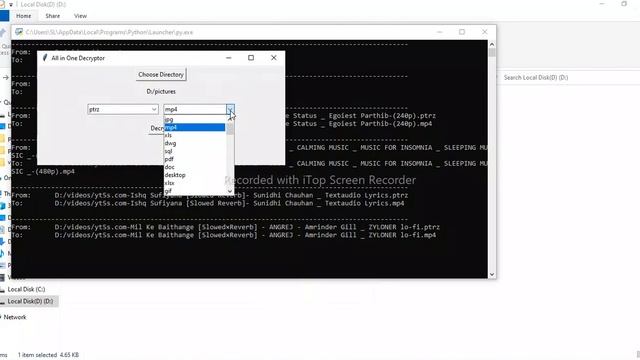Minimize the All in One Decryptor window
Viewport: 640px width, 360px height.
click(229, 58)
